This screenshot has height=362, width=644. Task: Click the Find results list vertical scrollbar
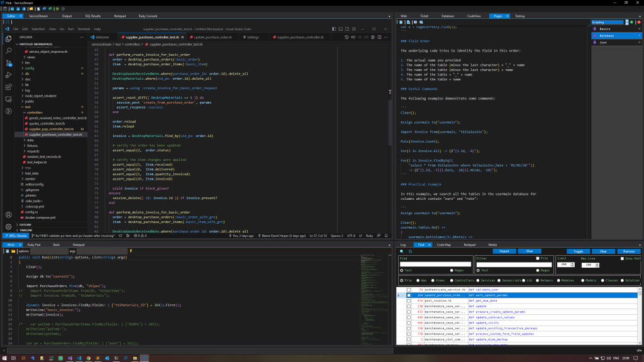point(640,315)
